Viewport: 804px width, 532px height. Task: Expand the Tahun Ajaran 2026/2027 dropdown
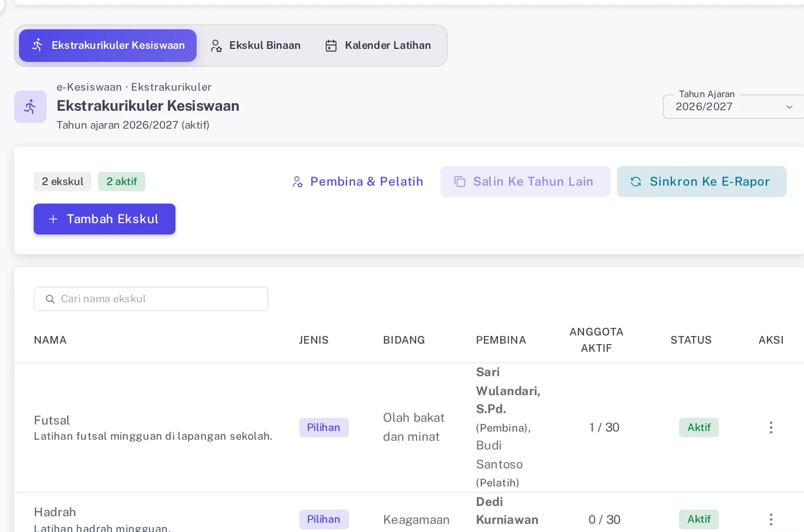click(x=733, y=106)
